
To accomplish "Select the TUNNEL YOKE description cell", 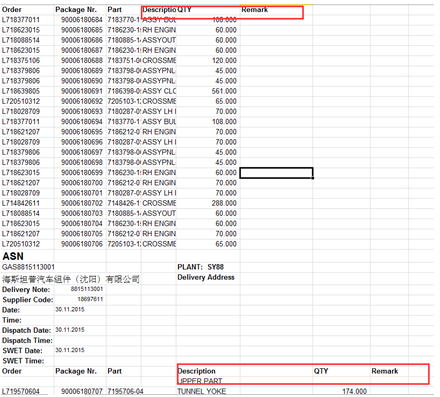I will click(x=201, y=391).
